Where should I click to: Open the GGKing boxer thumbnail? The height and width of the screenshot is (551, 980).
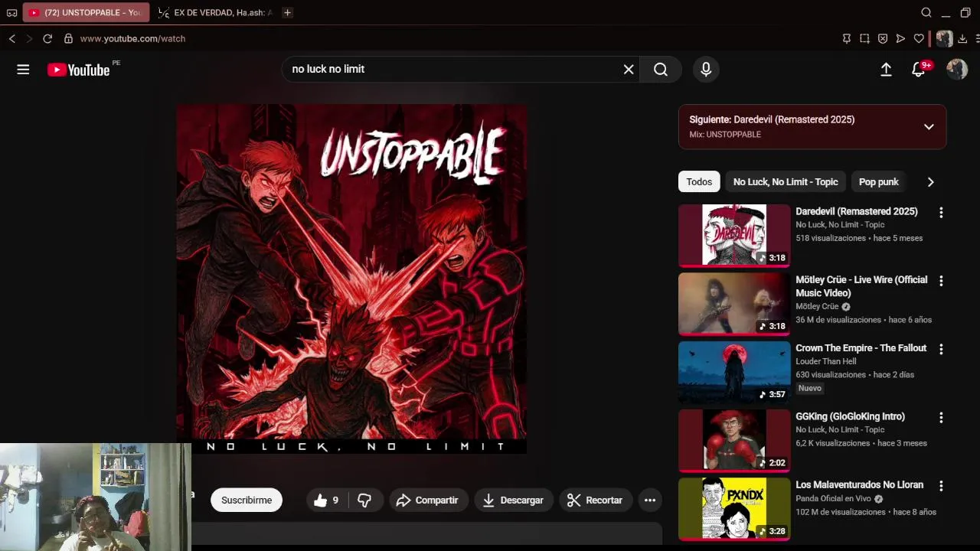[x=734, y=440]
